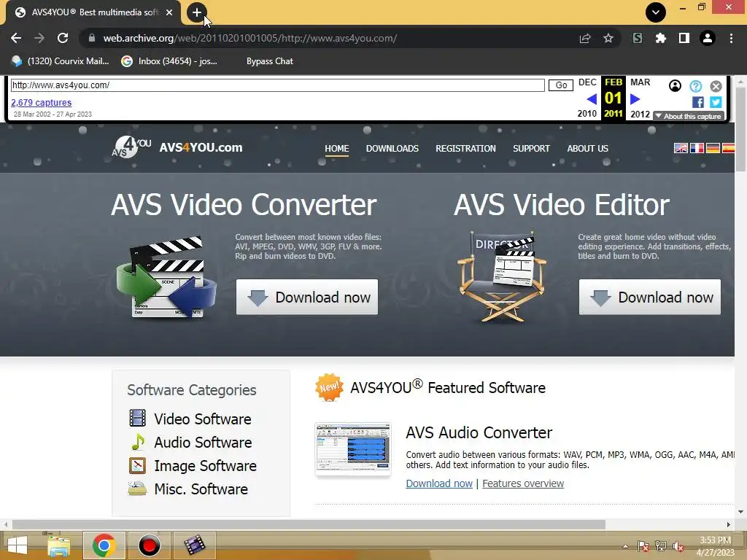This screenshot has height=560, width=747.
Task: Open the tab search dropdown
Action: click(656, 12)
